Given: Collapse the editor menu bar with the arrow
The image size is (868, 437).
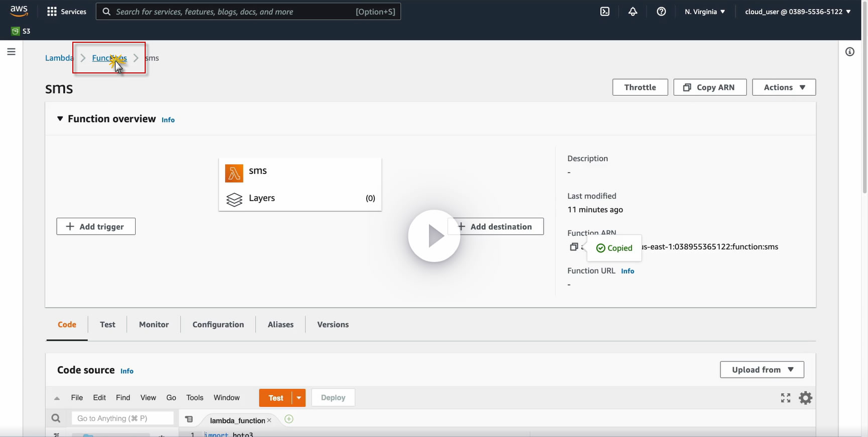Looking at the screenshot, I should pyautogui.click(x=57, y=398).
